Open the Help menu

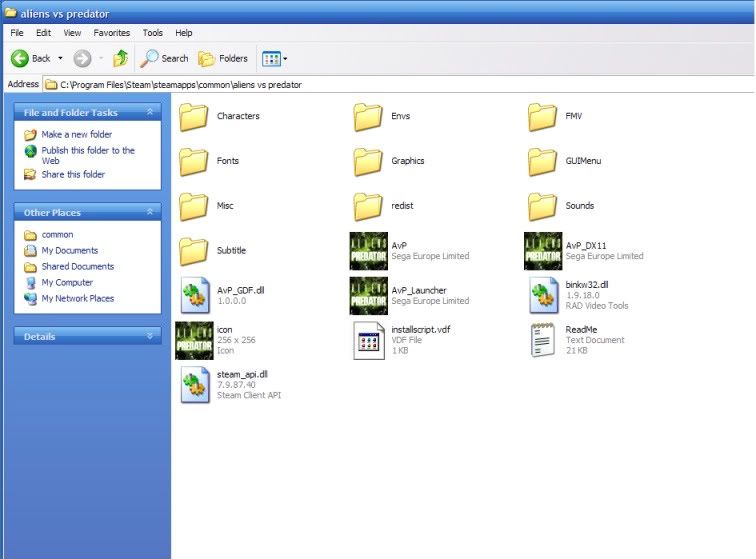click(x=184, y=33)
